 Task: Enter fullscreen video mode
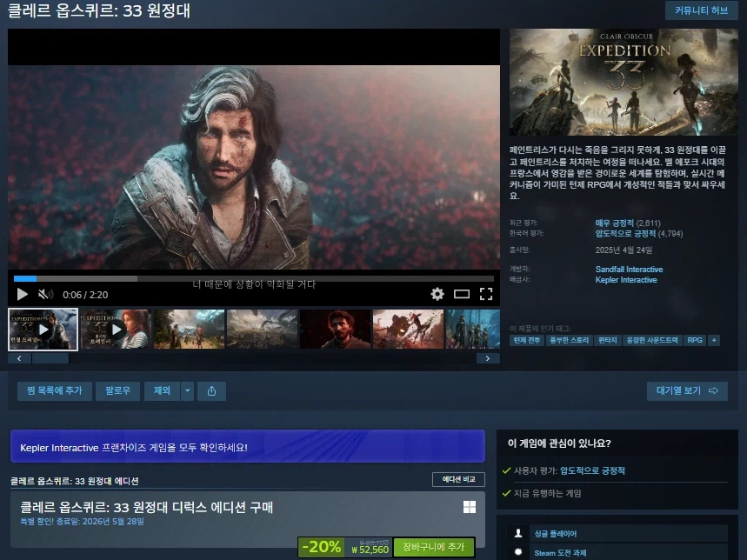(x=485, y=294)
